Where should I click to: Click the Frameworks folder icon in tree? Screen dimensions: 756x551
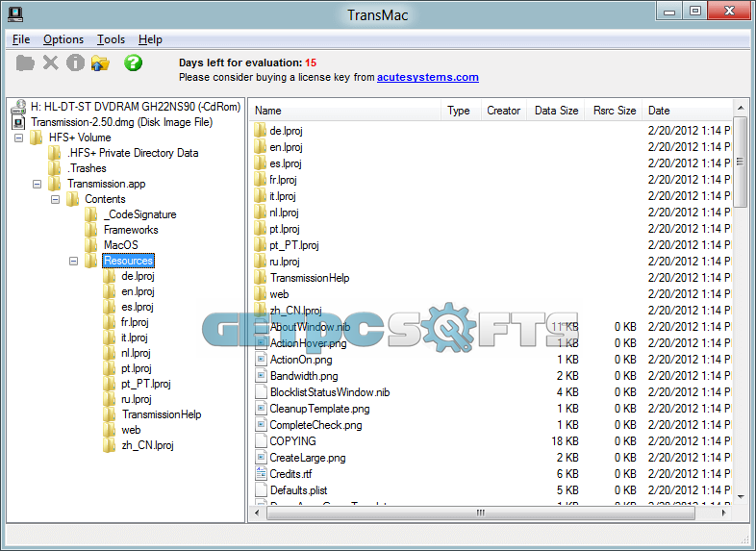[x=90, y=230]
